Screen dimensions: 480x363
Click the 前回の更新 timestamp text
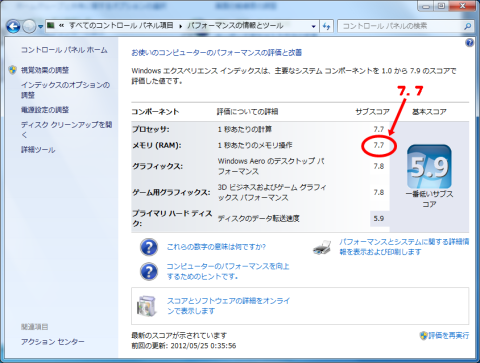coord(184,346)
